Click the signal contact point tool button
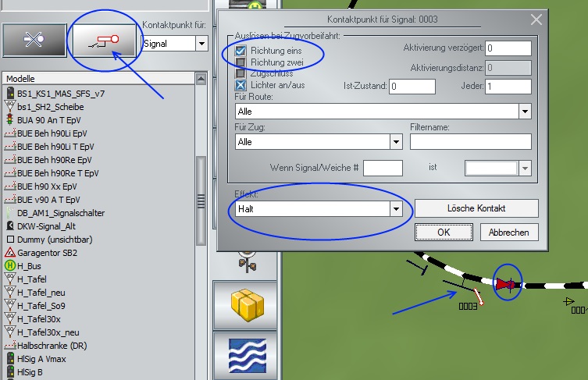Viewport: 588px width, 380px height. 105,41
